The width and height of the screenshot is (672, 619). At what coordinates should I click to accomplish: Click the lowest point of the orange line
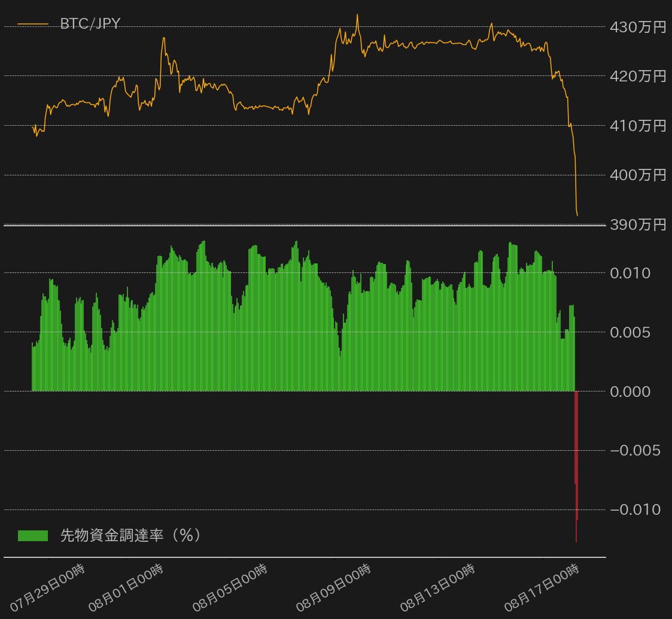577,213
